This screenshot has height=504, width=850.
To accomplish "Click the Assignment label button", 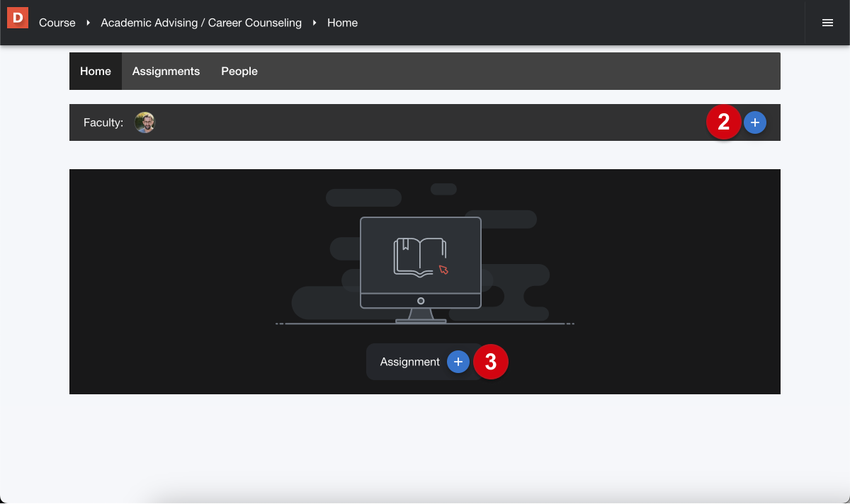I will [x=410, y=362].
